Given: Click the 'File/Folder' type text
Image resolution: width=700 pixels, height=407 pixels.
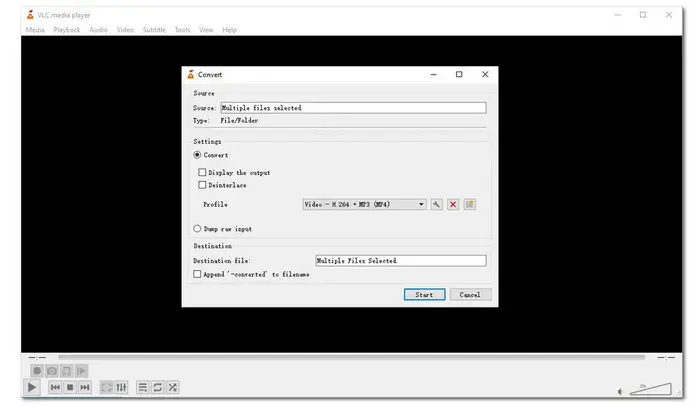Looking at the screenshot, I should 239,120.
